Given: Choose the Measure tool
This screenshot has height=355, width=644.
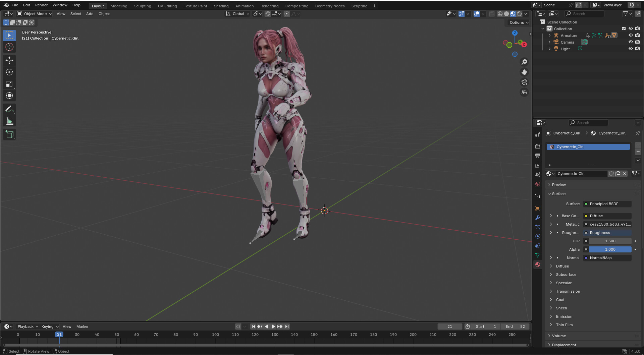Looking at the screenshot, I should [x=9, y=121].
